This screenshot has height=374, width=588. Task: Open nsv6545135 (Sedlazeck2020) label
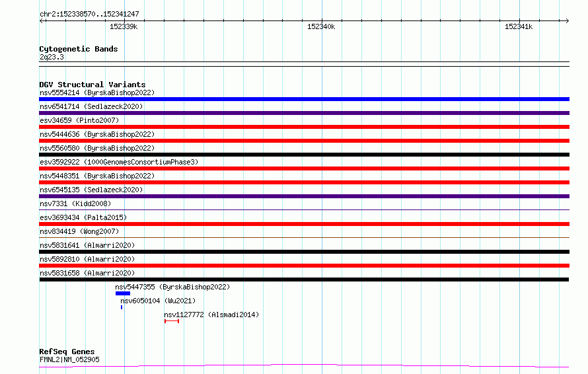91,190
